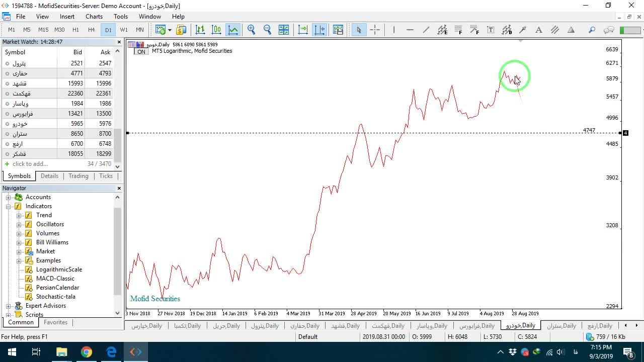This screenshot has width=644, height=362.
Task: Switch to Market Watch Ticks tab
Action: (x=106, y=176)
